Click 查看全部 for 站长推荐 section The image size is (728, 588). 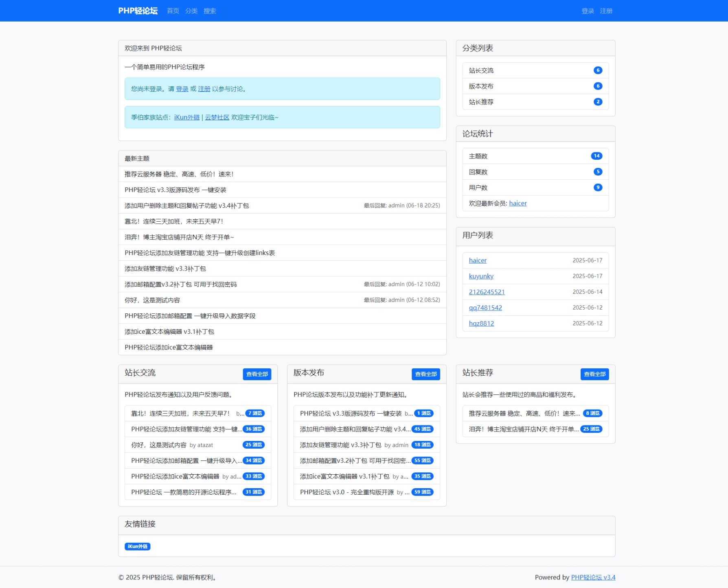pyautogui.click(x=595, y=373)
